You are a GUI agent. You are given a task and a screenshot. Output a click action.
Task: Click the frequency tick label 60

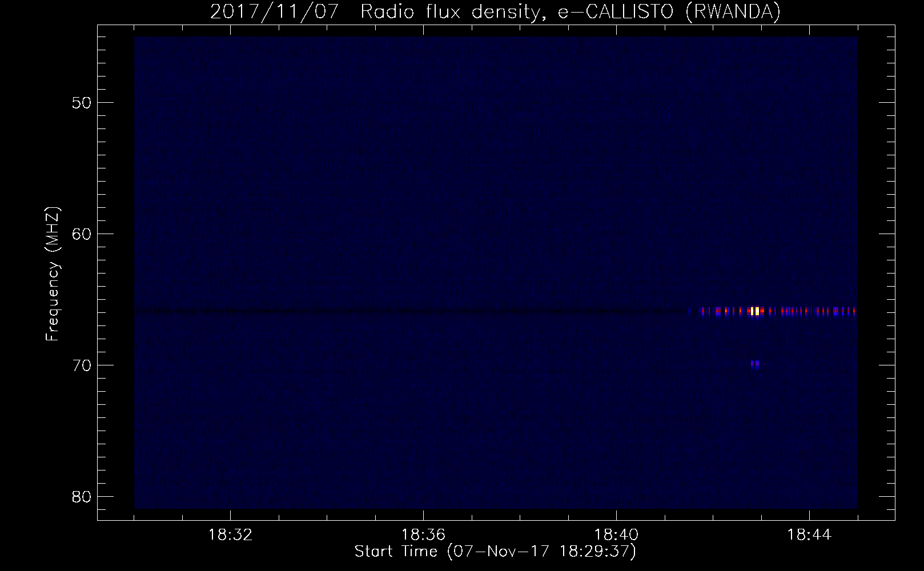(x=82, y=234)
